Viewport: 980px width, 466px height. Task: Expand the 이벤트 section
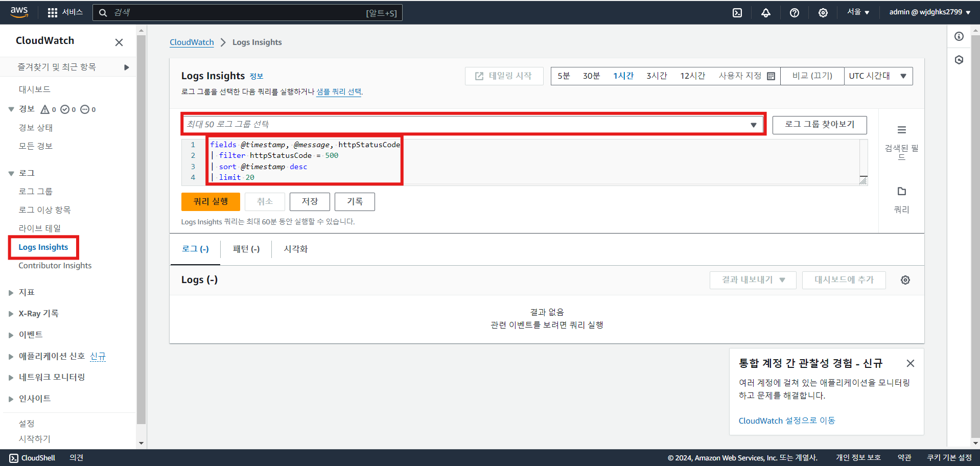pyautogui.click(x=11, y=335)
